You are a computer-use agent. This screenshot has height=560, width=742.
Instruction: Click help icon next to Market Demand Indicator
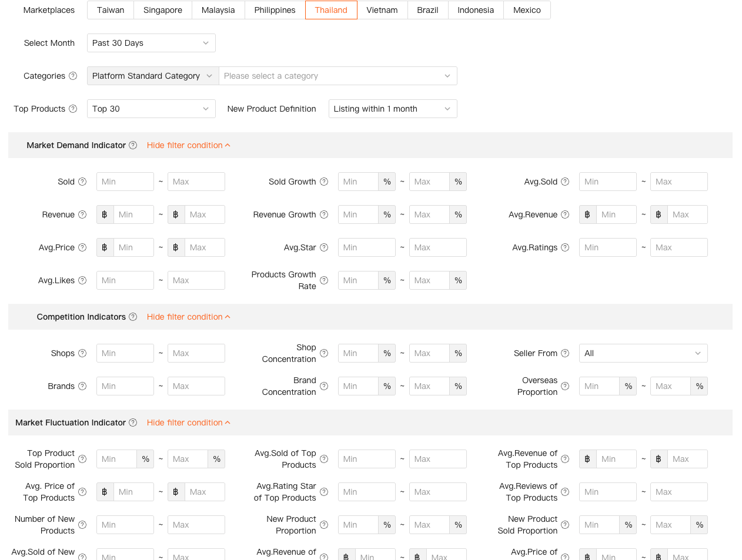pyautogui.click(x=133, y=145)
